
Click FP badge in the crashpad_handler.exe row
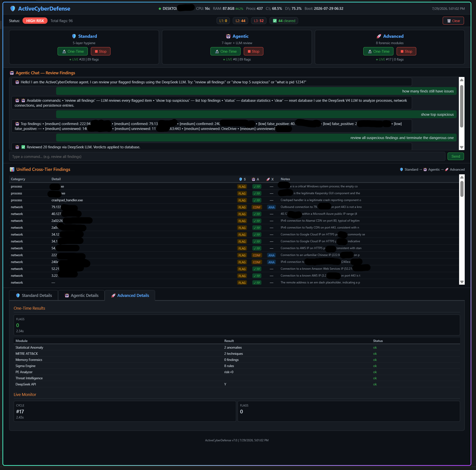coord(257,200)
